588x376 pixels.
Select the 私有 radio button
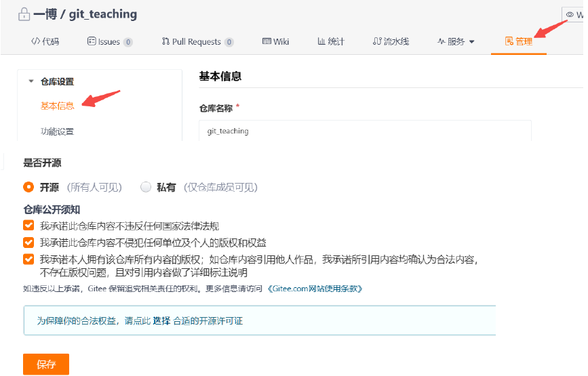tap(146, 187)
